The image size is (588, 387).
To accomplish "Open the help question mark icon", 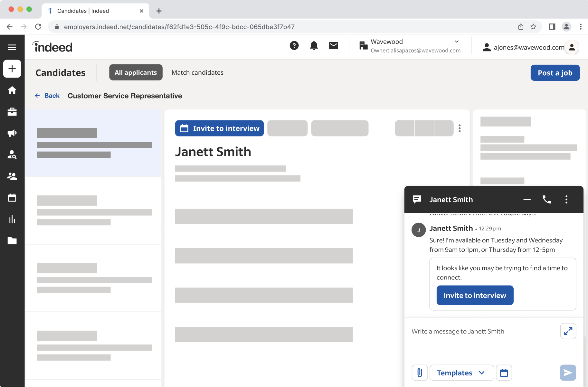I will tap(294, 46).
